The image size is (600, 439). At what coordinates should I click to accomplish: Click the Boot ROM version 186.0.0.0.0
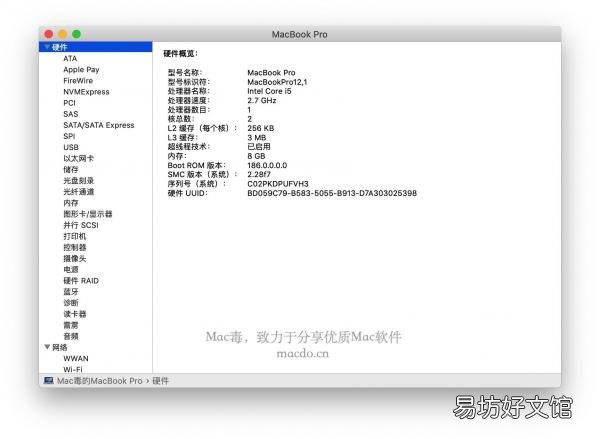(267, 165)
